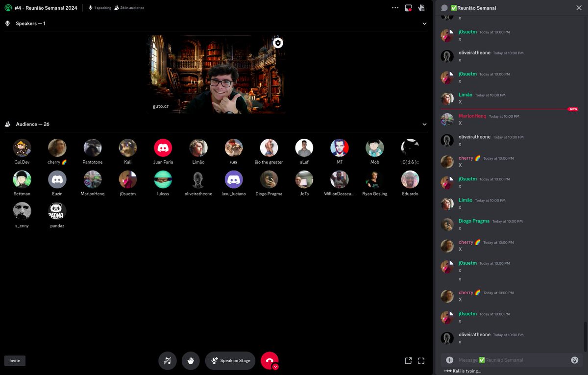Screen dimensions: 588x375
Task: Select cherry avatar in the audience grid
Action: click(57, 148)
